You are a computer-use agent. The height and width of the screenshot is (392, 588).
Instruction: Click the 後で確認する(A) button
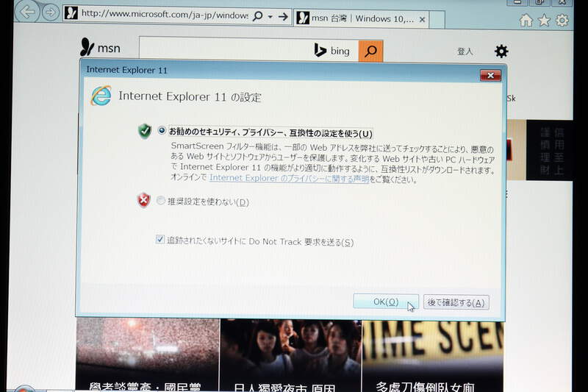(x=456, y=302)
